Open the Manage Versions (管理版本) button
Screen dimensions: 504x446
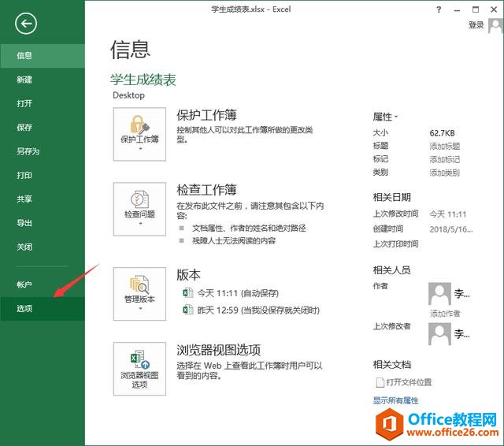tap(139, 294)
